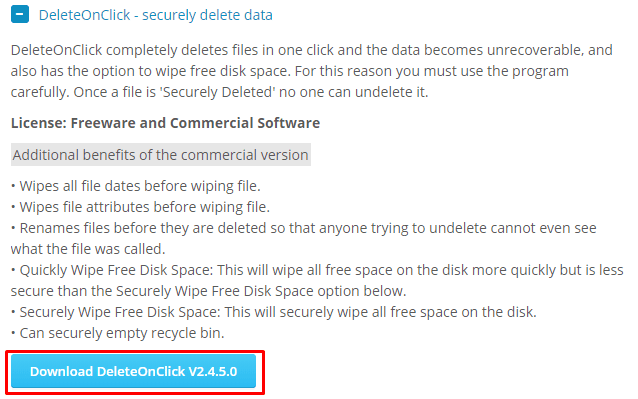Click the 'V2.4.5.0' version text on the download button
The width and height of the screenshot is (638, 399).
point(213,371)
